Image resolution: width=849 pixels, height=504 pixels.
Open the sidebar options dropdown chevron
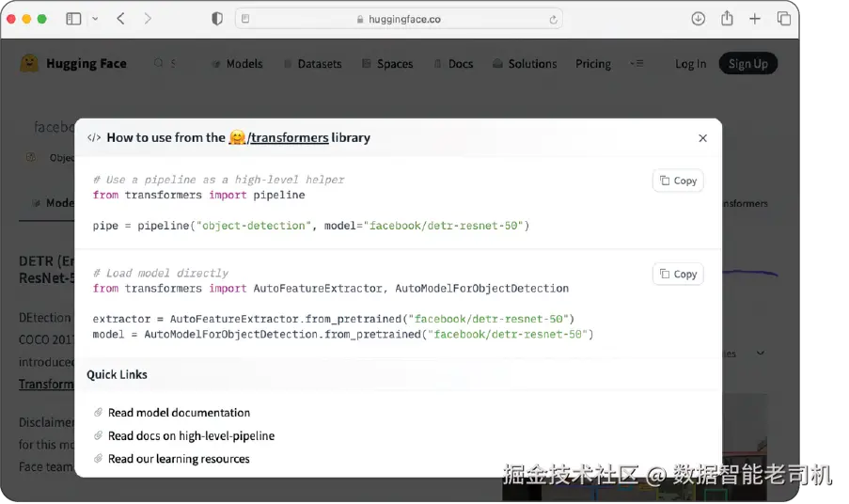95,19
